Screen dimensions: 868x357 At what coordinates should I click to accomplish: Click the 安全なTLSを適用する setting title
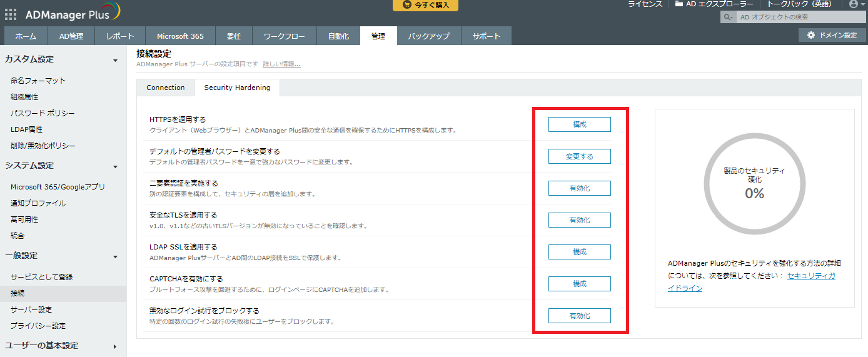[183, 215]
